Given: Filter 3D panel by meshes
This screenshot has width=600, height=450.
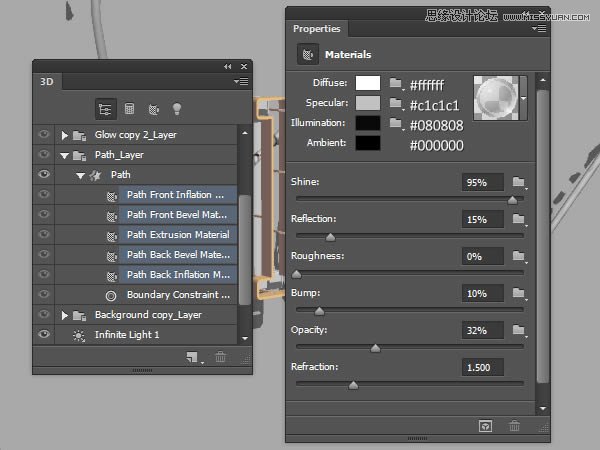Looking at the screenshot, I should 129,109.
